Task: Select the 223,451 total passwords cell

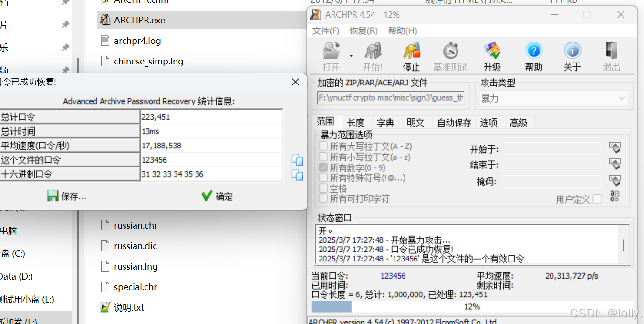Action: (x=211, y=117)
